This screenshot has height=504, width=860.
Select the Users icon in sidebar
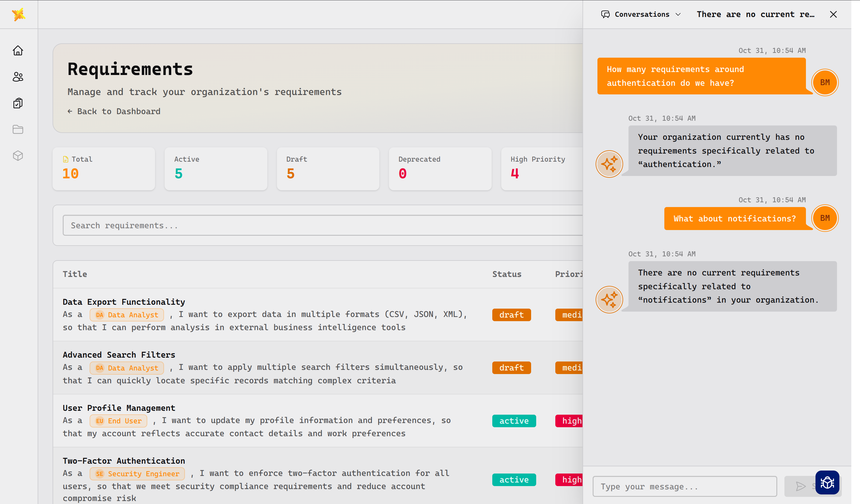pos(18,77)
